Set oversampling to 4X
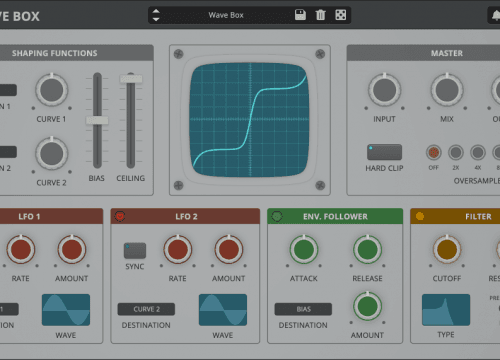Screen dimensions: 500x360 tap(478, 153)
